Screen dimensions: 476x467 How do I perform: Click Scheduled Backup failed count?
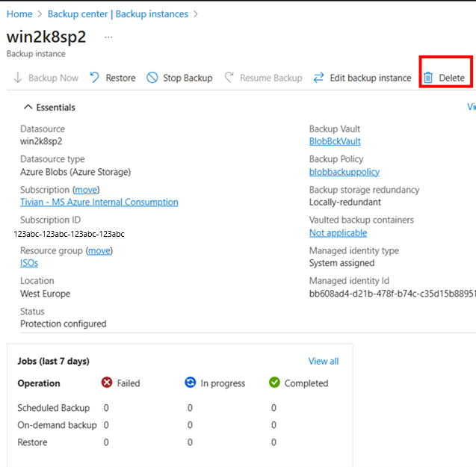(106, 408)
